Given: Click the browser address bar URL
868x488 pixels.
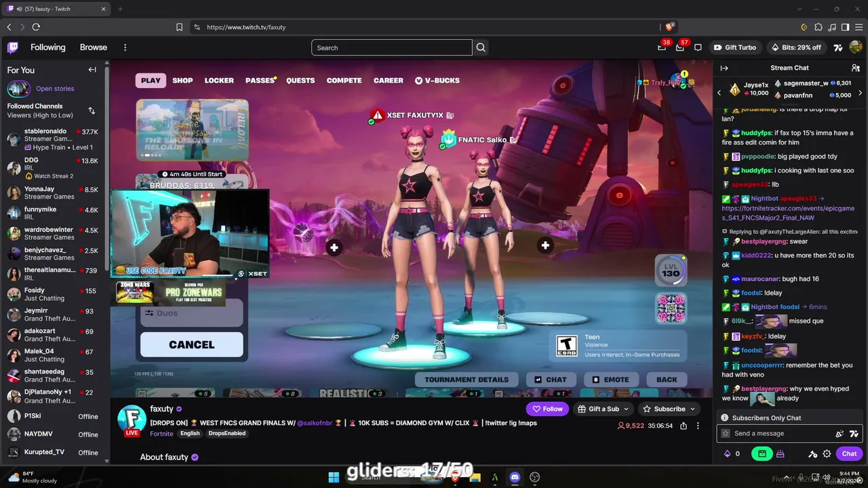Looking at the screenshot, I should (246, 27).
